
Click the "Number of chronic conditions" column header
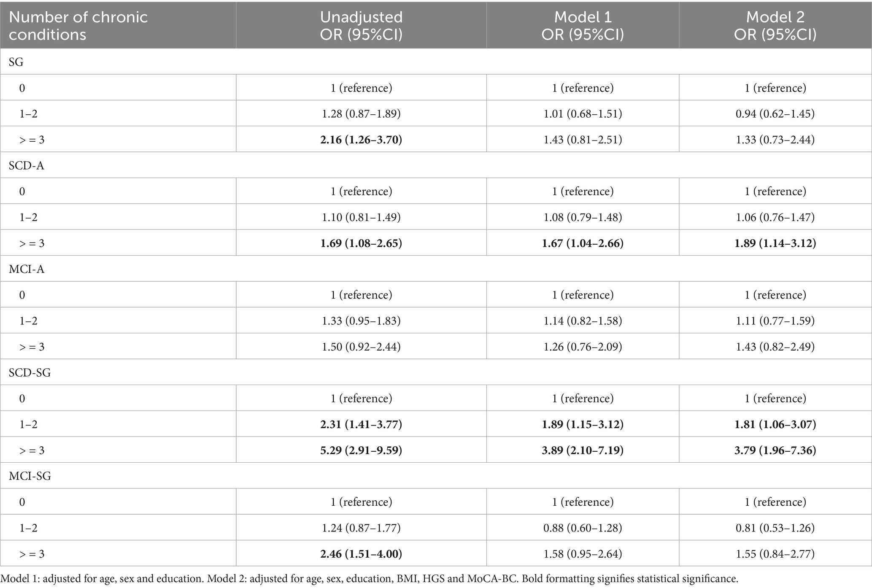[x=78, y=25]
